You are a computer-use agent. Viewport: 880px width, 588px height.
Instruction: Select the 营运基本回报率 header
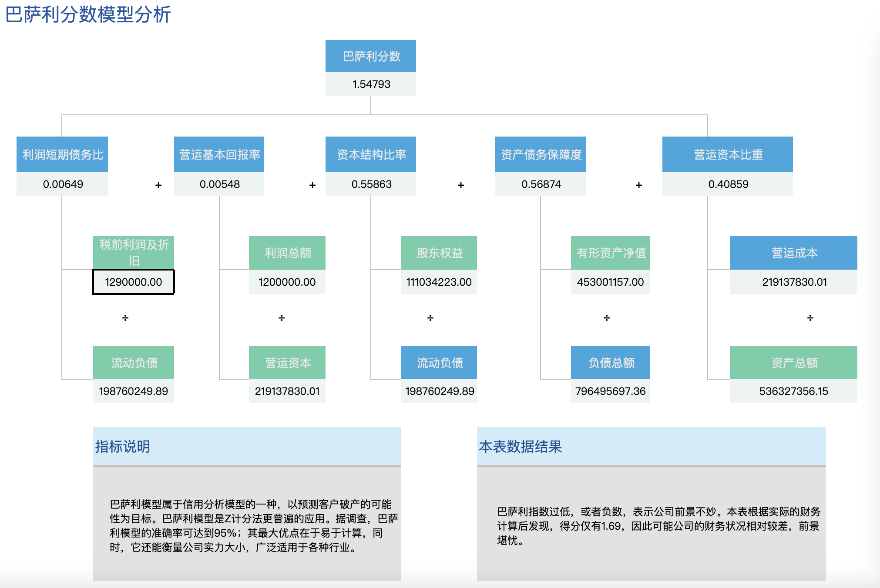click(x=219, y=154)
